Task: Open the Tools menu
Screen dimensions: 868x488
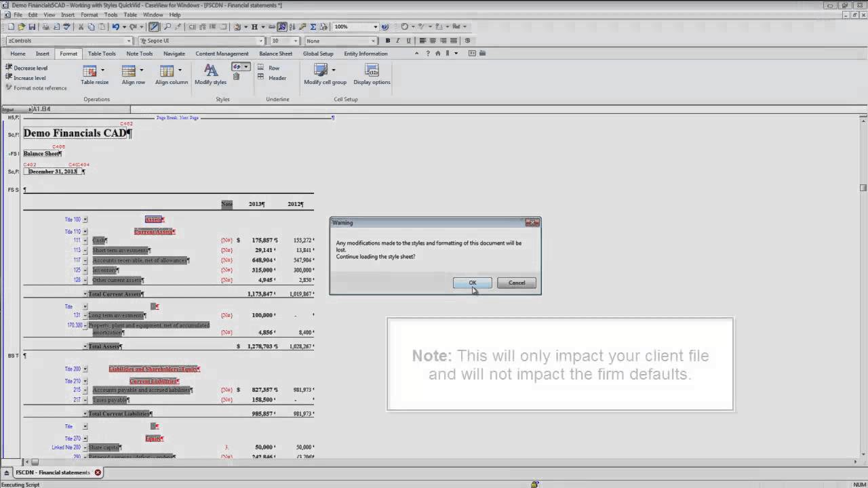Action: point(111,14)
